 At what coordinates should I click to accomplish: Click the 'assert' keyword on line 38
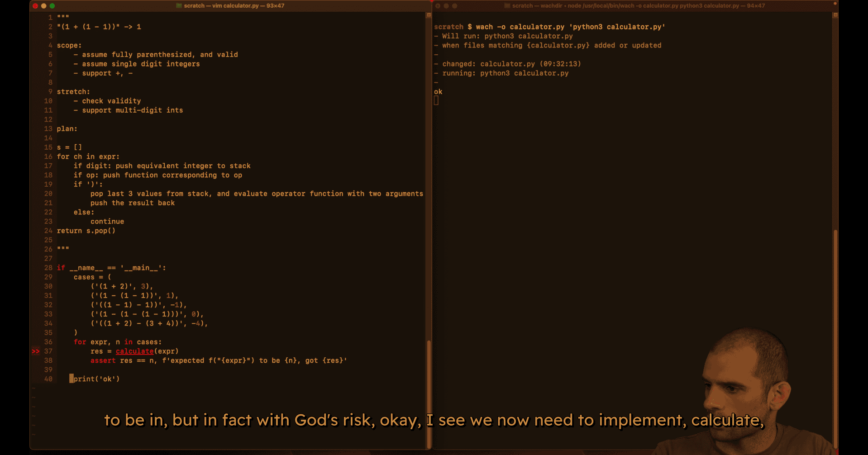click(x=103, y=360)
